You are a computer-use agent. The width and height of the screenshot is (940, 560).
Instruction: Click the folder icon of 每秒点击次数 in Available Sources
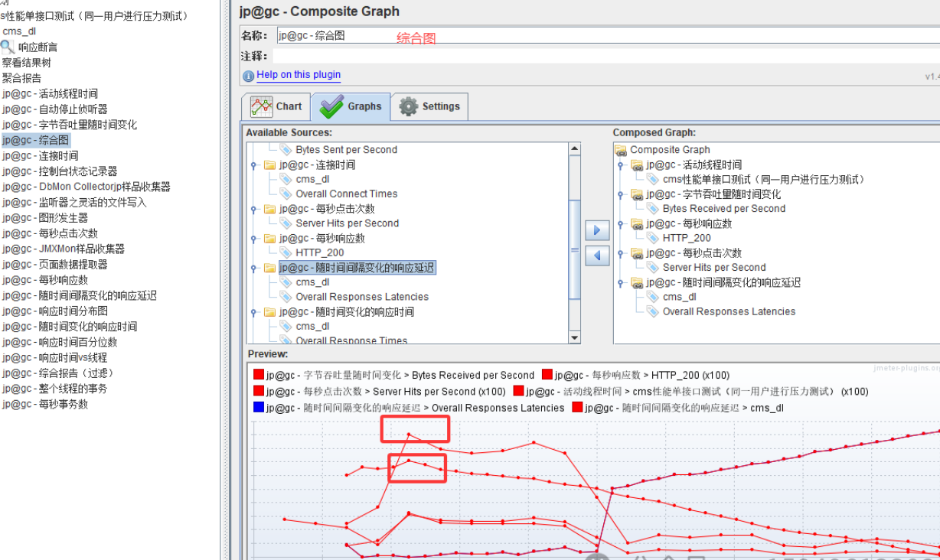269,209
